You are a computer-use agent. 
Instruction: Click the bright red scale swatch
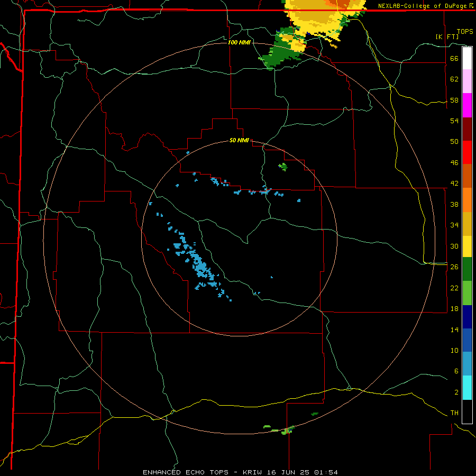[x=467, y=152]
